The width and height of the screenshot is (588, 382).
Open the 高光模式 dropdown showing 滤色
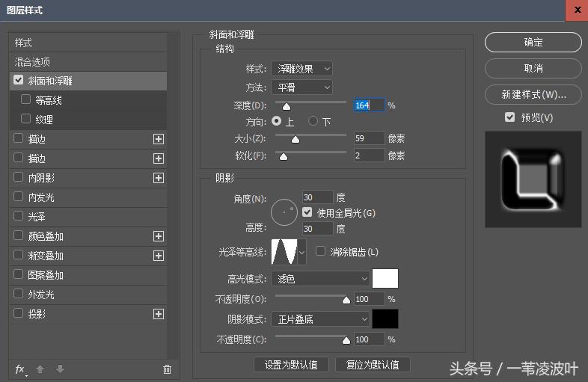(x=321, y=279)
